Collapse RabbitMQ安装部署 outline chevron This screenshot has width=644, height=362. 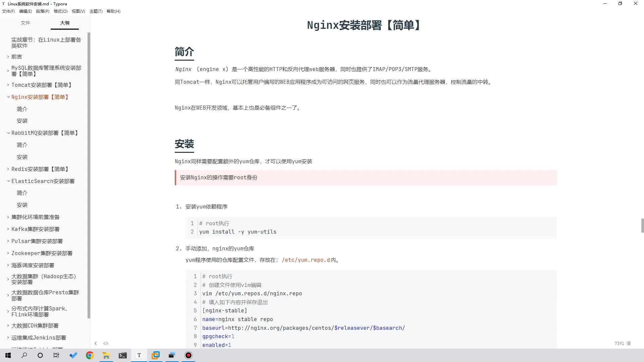click(x=8, y=133)
